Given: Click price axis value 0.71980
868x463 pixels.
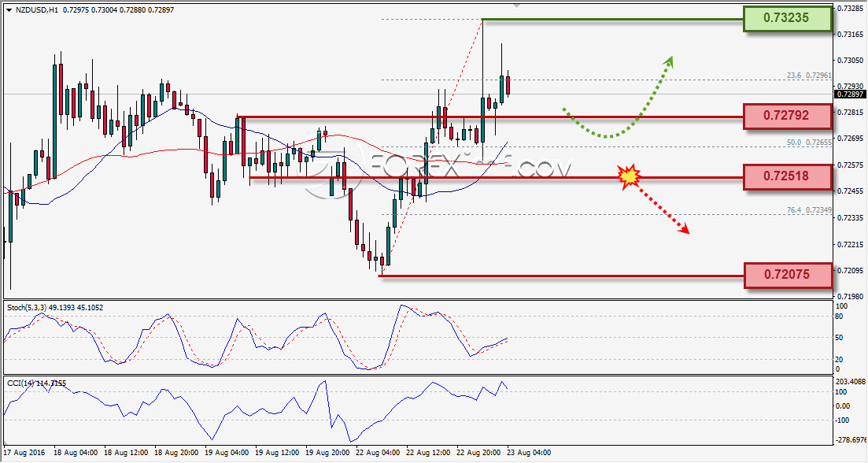Looking at the screenshot, I should tap(851, 296).
